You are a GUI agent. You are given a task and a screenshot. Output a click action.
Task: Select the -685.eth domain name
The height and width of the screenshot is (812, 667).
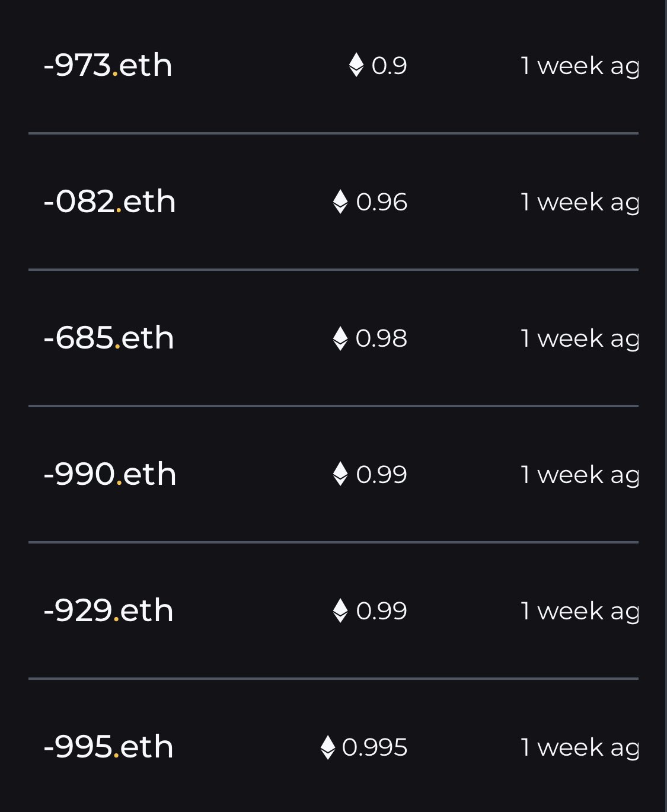coord(108,338)
